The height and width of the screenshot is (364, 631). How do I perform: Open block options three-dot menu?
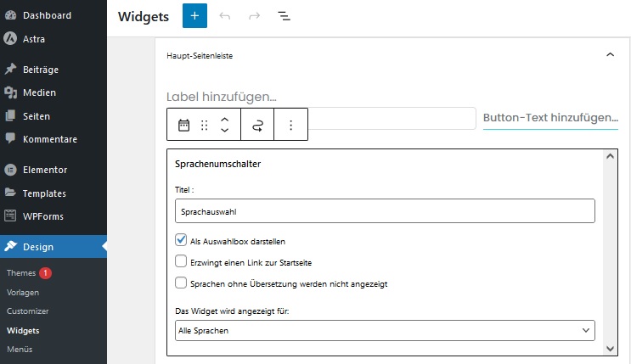[x=291, y=125]
